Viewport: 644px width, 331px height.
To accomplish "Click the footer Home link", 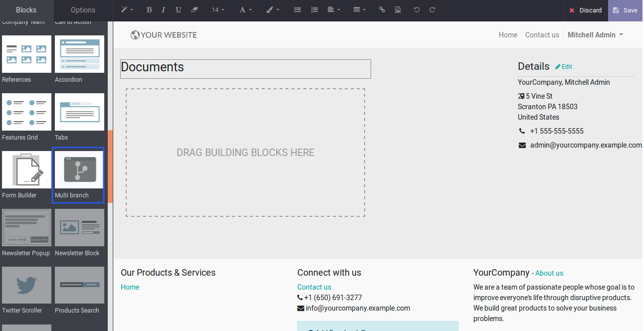I will click(130, 287).
